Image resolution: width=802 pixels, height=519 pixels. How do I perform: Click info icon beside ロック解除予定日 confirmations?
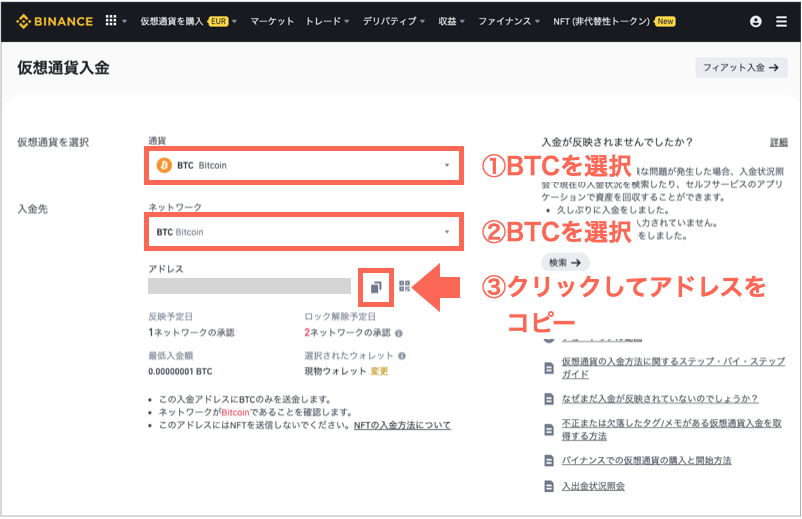399,333
